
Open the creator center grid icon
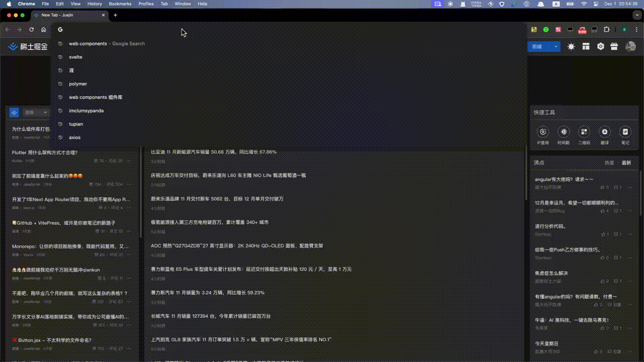tap(586, 46)
